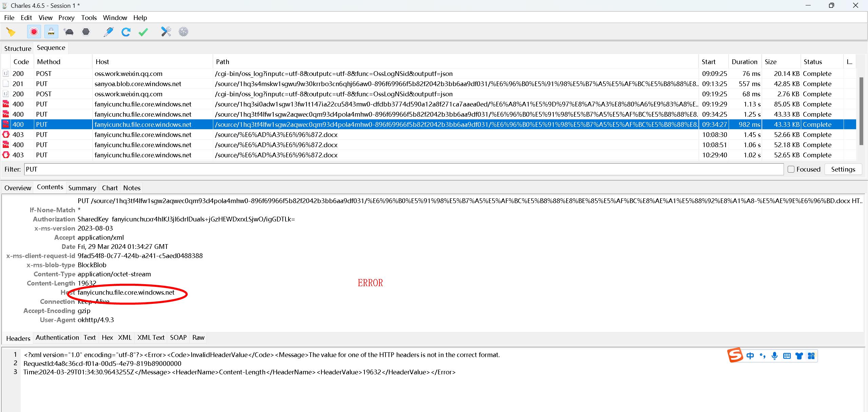Click the broom Clear Session icon
The height and width of the screenshot is (412, 868).
(11, 32)
